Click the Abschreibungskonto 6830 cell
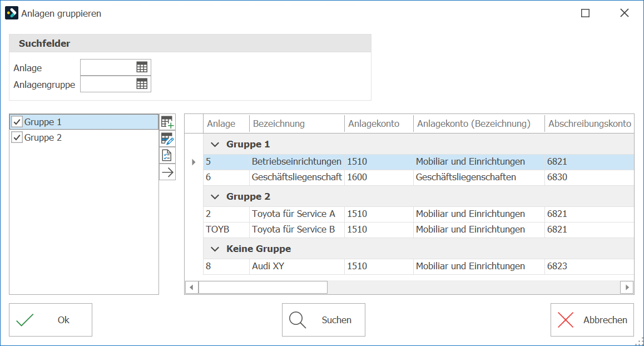Screen dimensions: 644x346 (x=589, y=177)
